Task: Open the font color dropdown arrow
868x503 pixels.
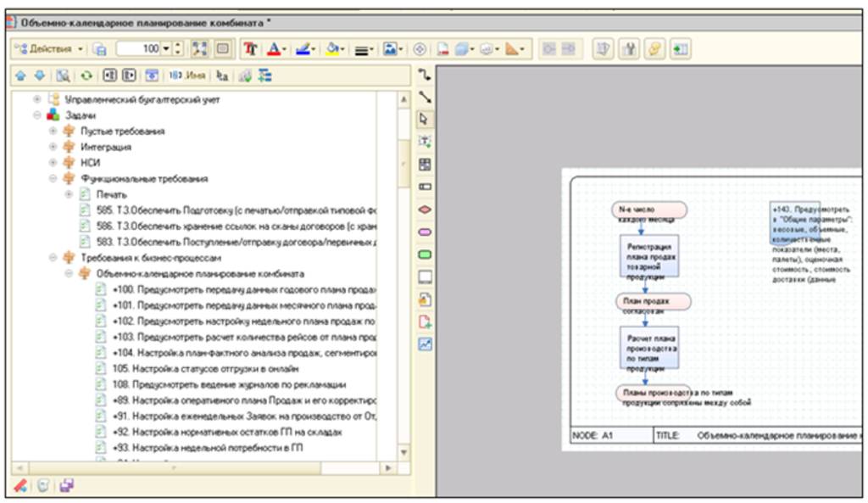Action: [x=285, y=49]
